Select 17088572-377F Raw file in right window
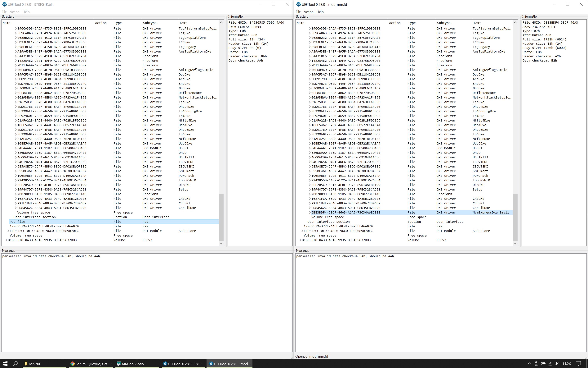The image size is (588, 368). (x=408, y=226)
